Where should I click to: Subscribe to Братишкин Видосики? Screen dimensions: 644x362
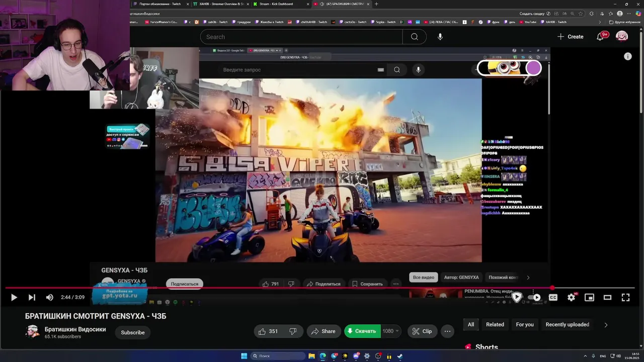133,332
